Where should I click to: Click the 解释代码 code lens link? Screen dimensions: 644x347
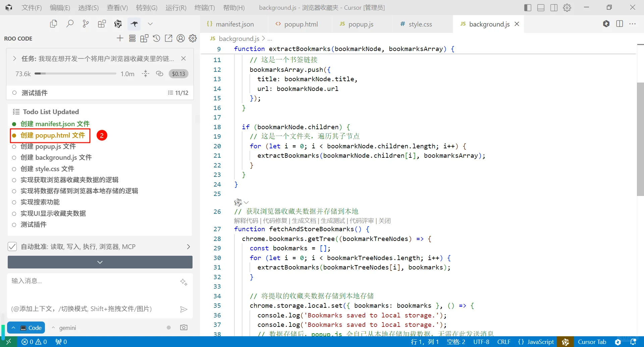[x=246, y=221]
